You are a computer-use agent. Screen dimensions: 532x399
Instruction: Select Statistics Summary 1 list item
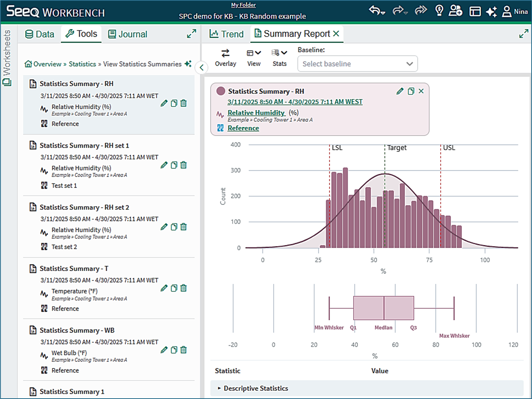[x=109, y=391]
